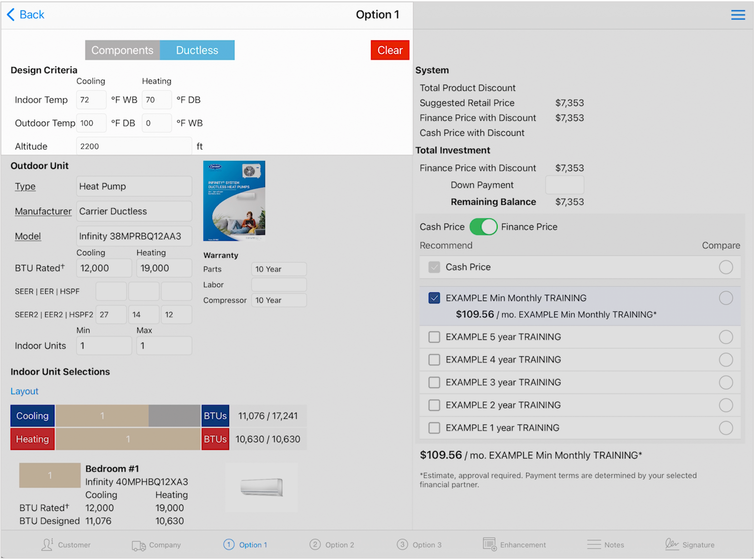Tap the Option 1 circled number icon
Screen dimensions: 754x560
(x=229, y=544)
